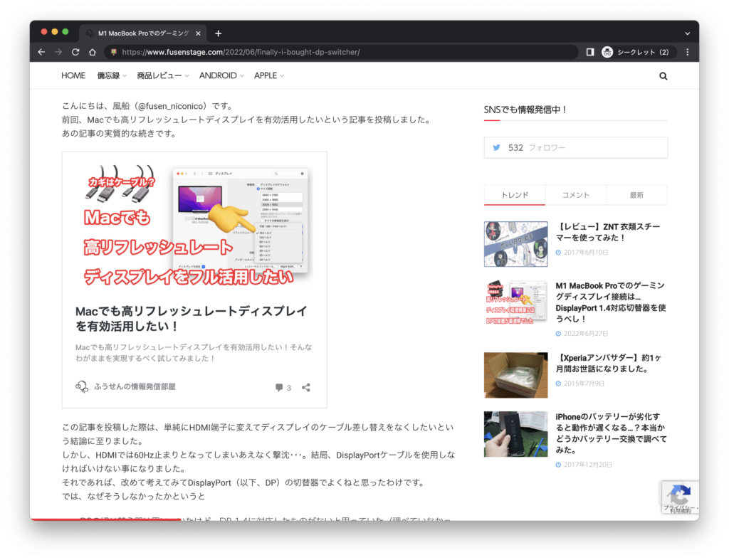Close the M1 MacBook Pro tab
729x560 pixels.
coord(198,33)
